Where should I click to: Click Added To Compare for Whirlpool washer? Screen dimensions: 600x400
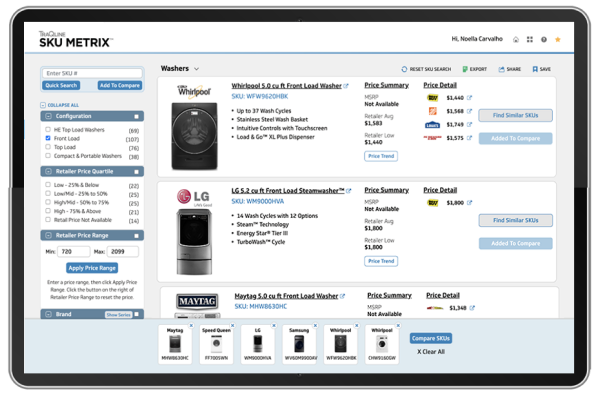tap(515, 139)
